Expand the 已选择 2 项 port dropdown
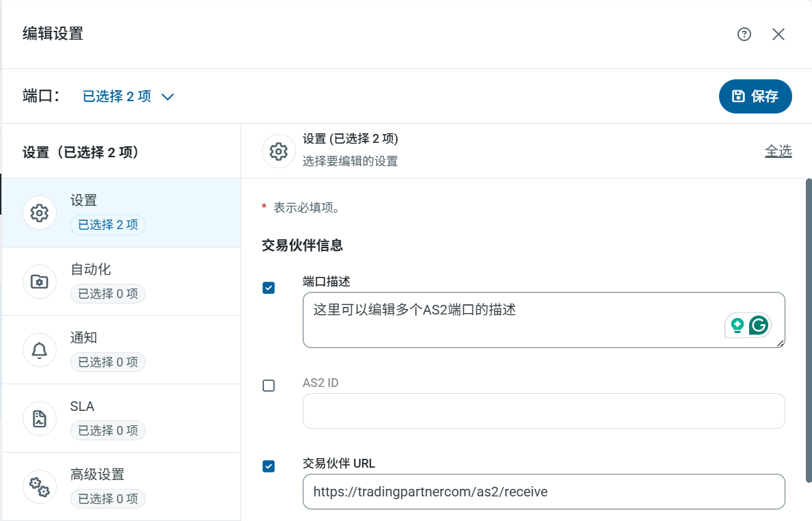 (117, 96)
